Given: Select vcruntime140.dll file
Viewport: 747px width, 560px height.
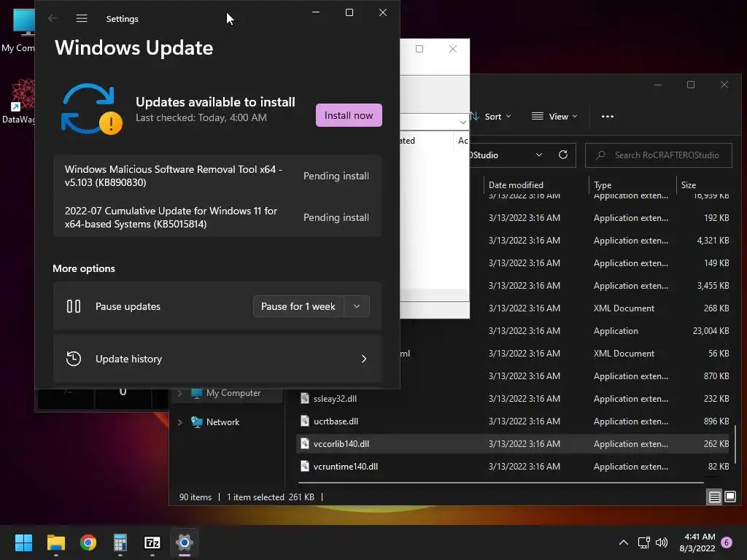Looking at the screenshot, I should [x=514, y=466].
